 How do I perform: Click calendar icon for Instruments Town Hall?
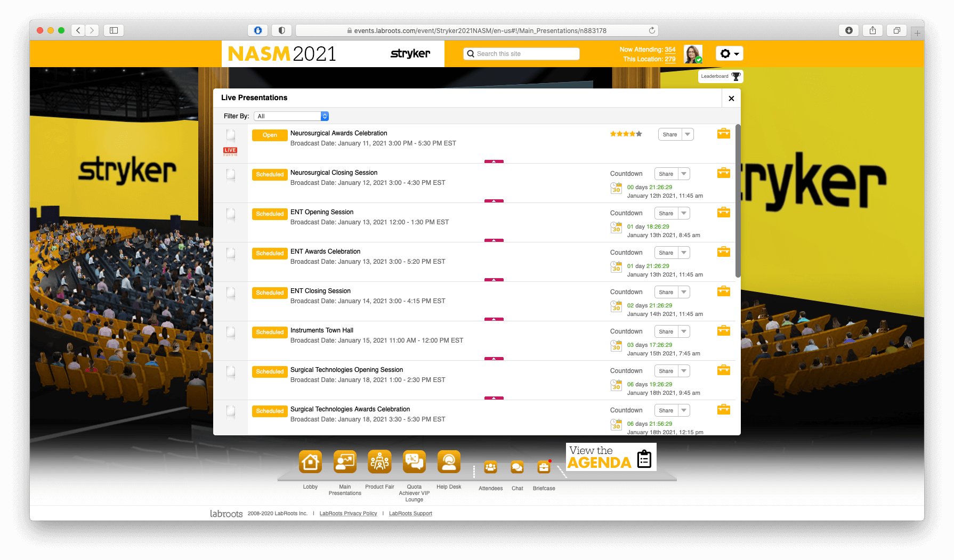click(616, 345)
